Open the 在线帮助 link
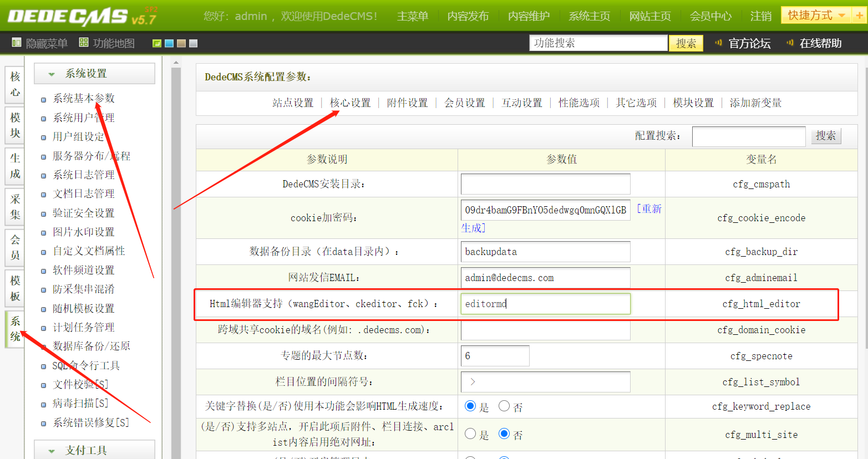Viewport: 868px width, 459px height. pyautogui.click(x=820, y=43)
